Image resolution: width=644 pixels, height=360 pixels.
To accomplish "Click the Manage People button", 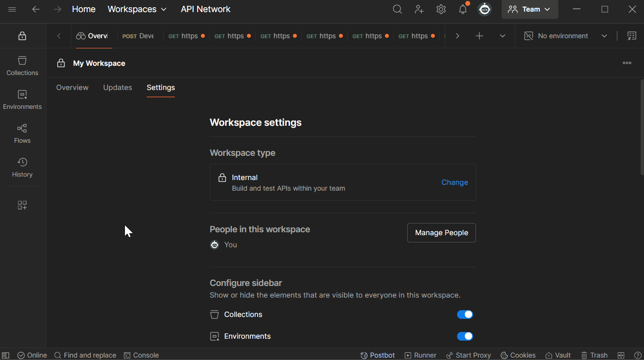I will point(442,233).
